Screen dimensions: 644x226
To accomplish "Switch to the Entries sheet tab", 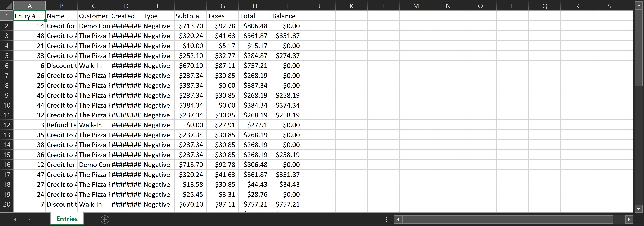I will coord(67,219).
